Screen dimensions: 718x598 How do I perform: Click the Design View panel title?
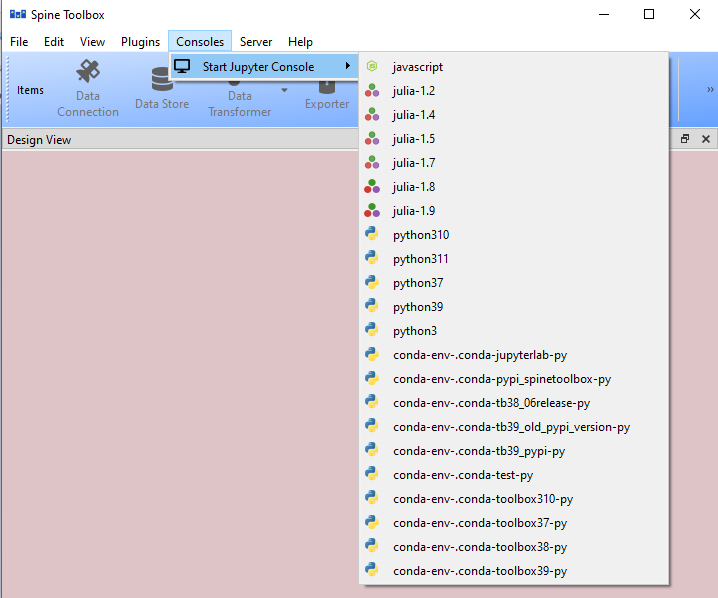39,140
